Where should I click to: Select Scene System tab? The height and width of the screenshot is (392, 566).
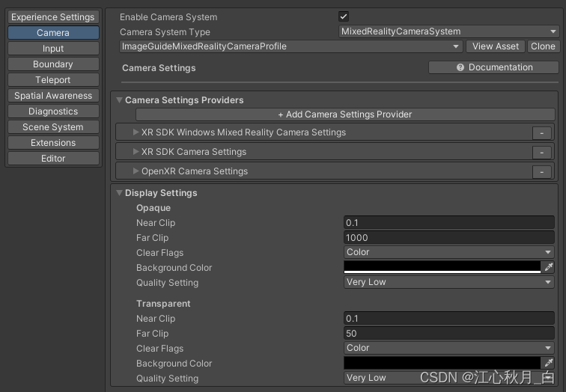click(x=53, y=127)
